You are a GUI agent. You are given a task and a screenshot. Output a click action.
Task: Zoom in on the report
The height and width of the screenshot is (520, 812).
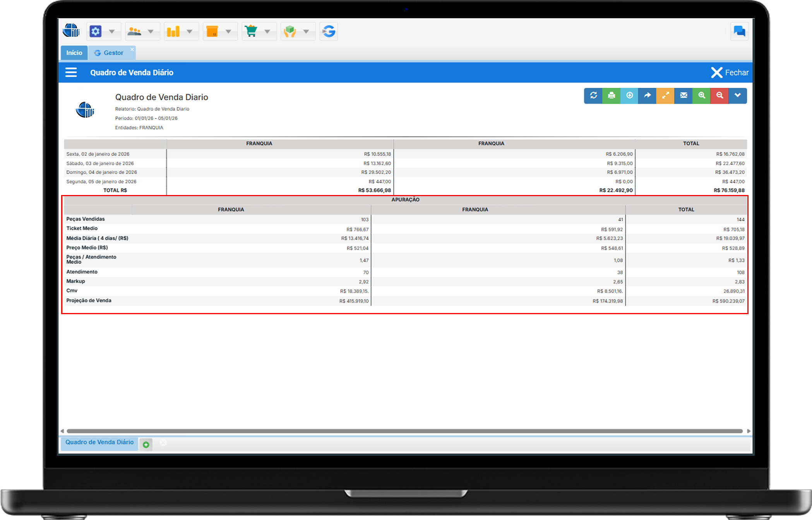[701, 96]
